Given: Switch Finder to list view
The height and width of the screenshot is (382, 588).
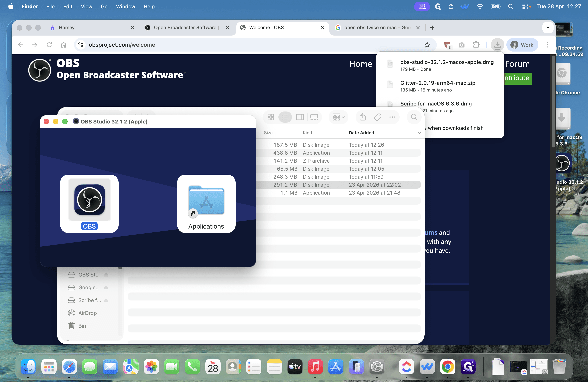Looking at the screenshot, I should click(x=285, y=117).
